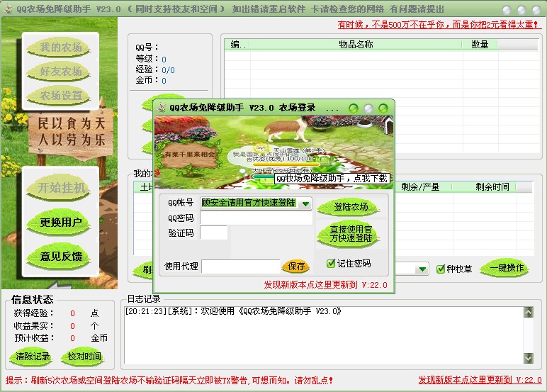Screen dimensions: 547x392
Task: Click the 金币 value 0
Action: tap(164, 81)
